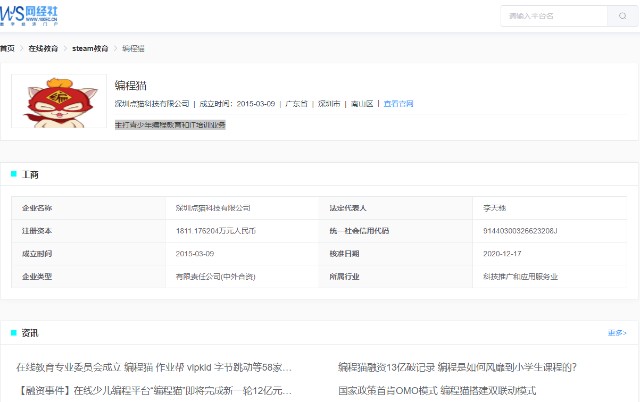Viewport: 640px width, 402px height.
Task: Open steam教育 breadcrumb link
Action: [x=90, y=49]
